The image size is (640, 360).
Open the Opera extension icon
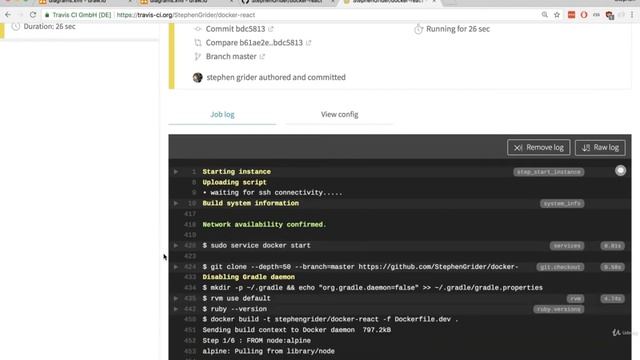pyautogui.click(x=584, y=15)
